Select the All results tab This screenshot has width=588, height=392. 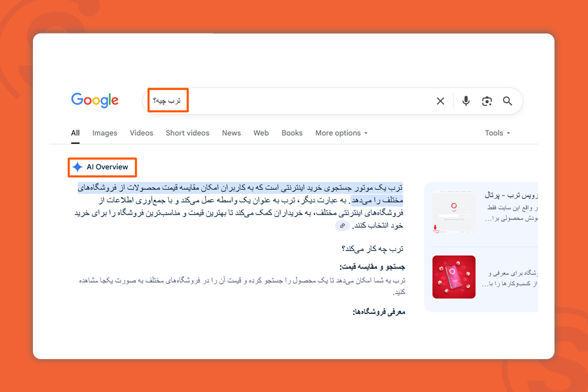click(x=75, y=133)
